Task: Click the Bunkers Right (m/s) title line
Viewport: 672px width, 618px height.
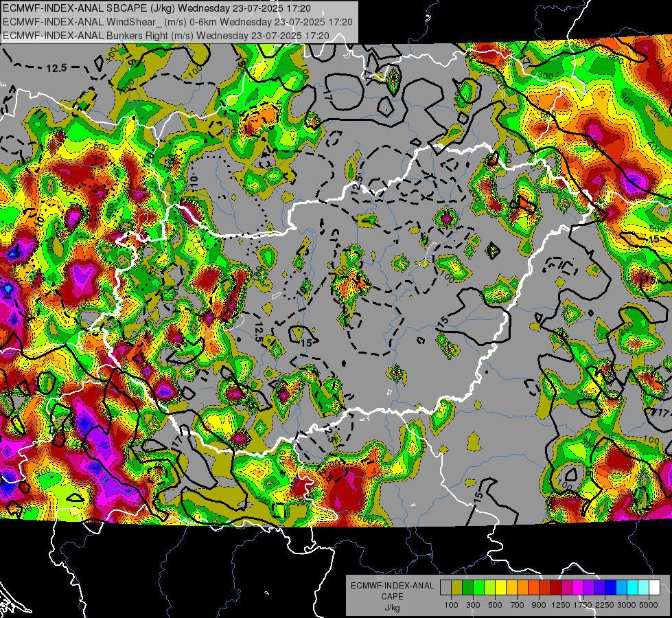Action: pyautogui.click(x=166, y=36)
